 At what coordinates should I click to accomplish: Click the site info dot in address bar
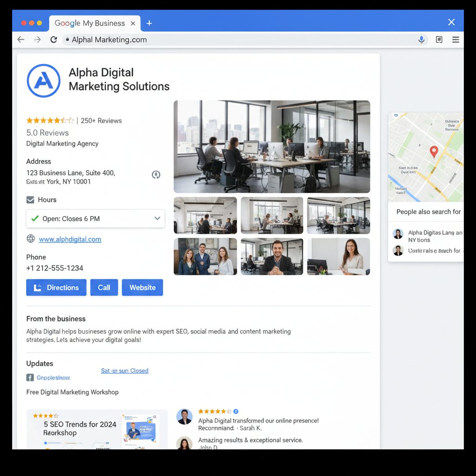[x=67, y=40]
